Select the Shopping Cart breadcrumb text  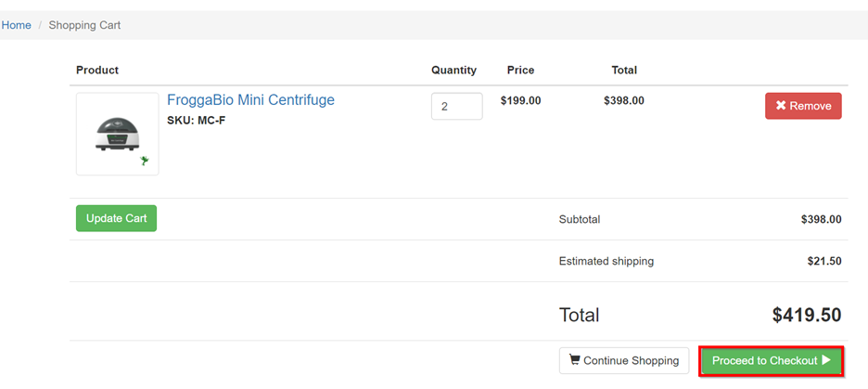point(84,25)
